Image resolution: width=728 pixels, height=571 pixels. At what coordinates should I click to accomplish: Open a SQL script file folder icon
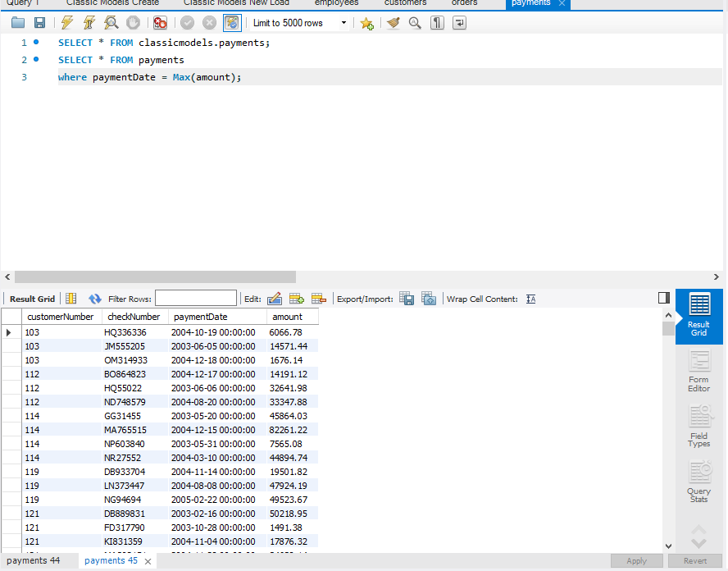(x=18, y=23)
